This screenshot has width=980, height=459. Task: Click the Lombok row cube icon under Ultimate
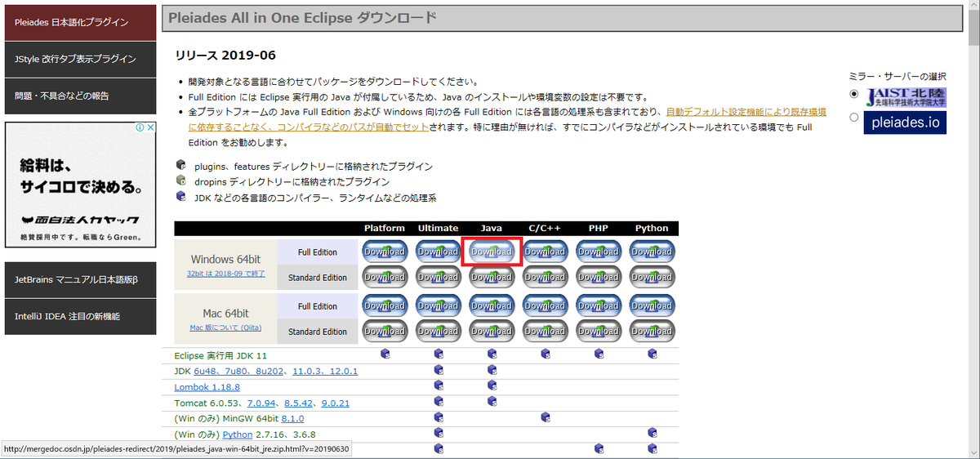click(x=439, y=385)
